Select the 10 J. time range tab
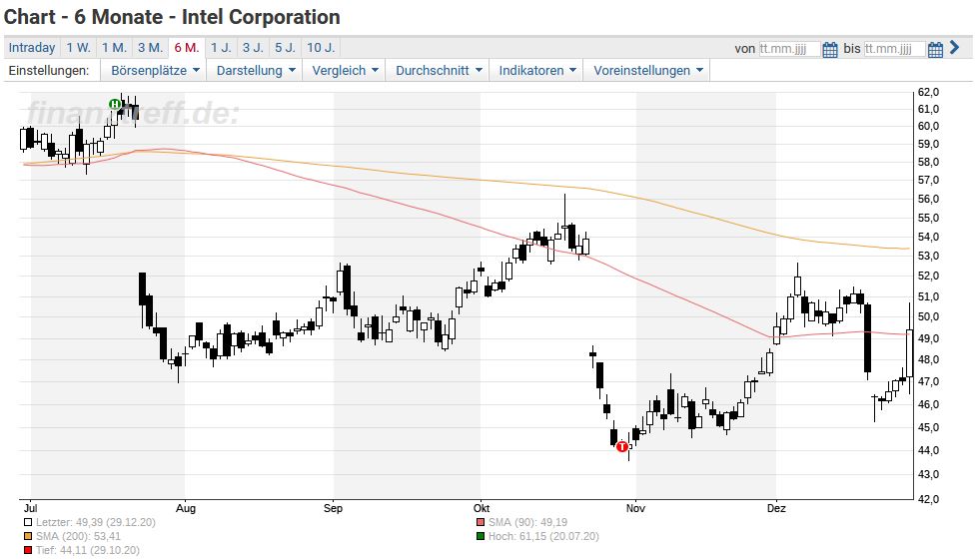980x560 pixels. [x=322, y=48]
